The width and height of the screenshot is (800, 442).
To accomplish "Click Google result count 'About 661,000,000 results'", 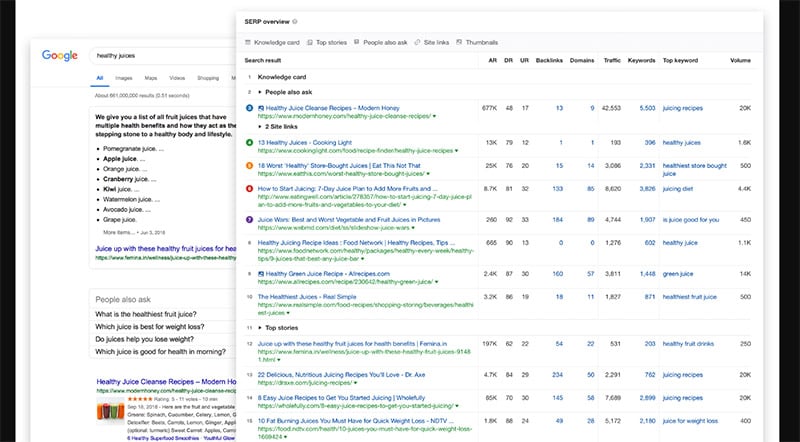I will [141, 95].
